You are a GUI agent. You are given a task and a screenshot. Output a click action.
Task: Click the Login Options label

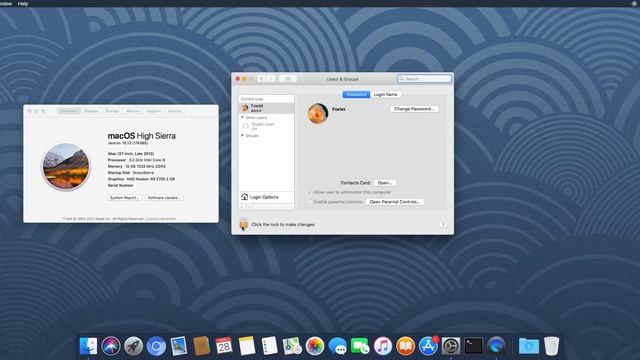coord(264,197)
